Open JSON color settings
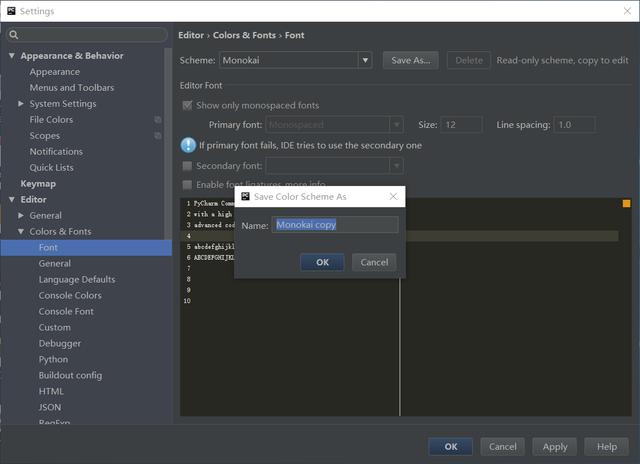Screen dimensions: 640x464 (x=50, y=407)
